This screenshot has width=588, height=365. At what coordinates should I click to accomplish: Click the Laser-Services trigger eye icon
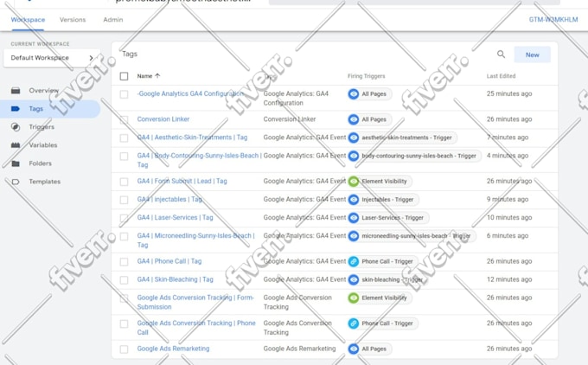click(x=354, y=218)
